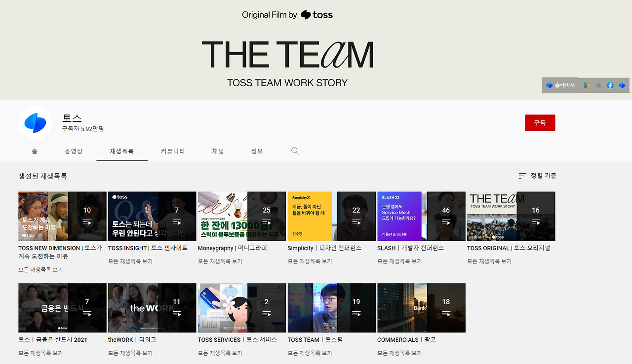Open the 정렬 기준 sort dropdown
The height and width of the screenshot is (364, 632).
[x=537, y=176]
